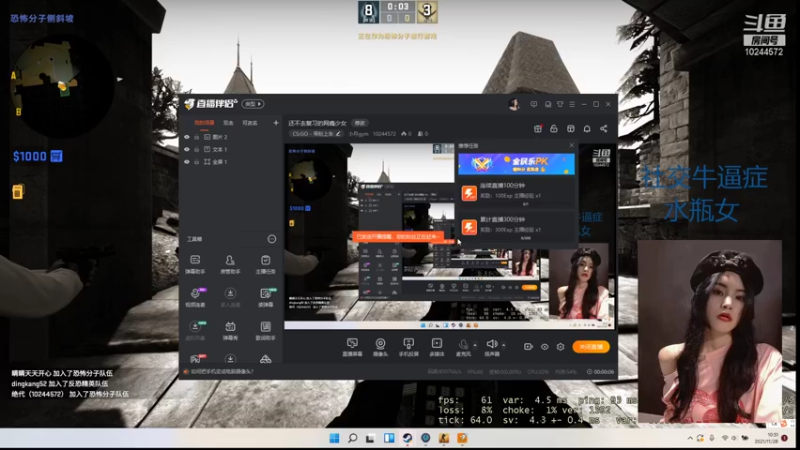Screen dimensions: 800x450
Task: Toggle the lock on 图片 2 layer
Action: [x=196, y=137]
